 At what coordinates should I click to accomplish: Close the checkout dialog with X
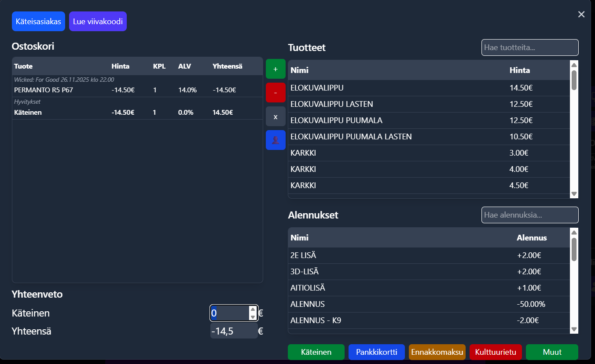pyautogui.click(x=581, y=15)
